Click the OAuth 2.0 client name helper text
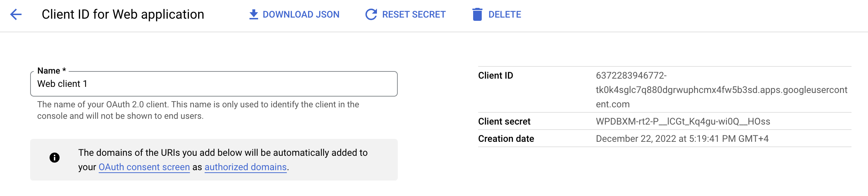The image size is (868, 196). (x=198, y=110)
